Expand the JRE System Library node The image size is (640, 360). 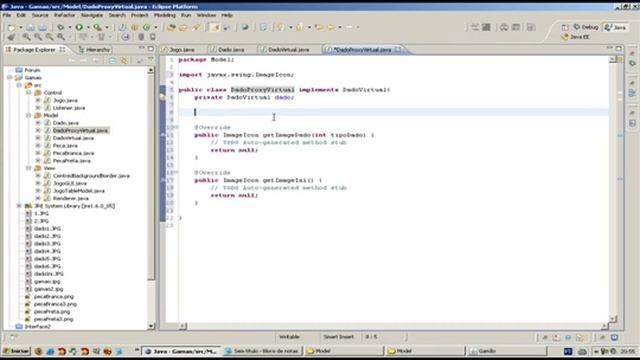click(x=19, y=206)
